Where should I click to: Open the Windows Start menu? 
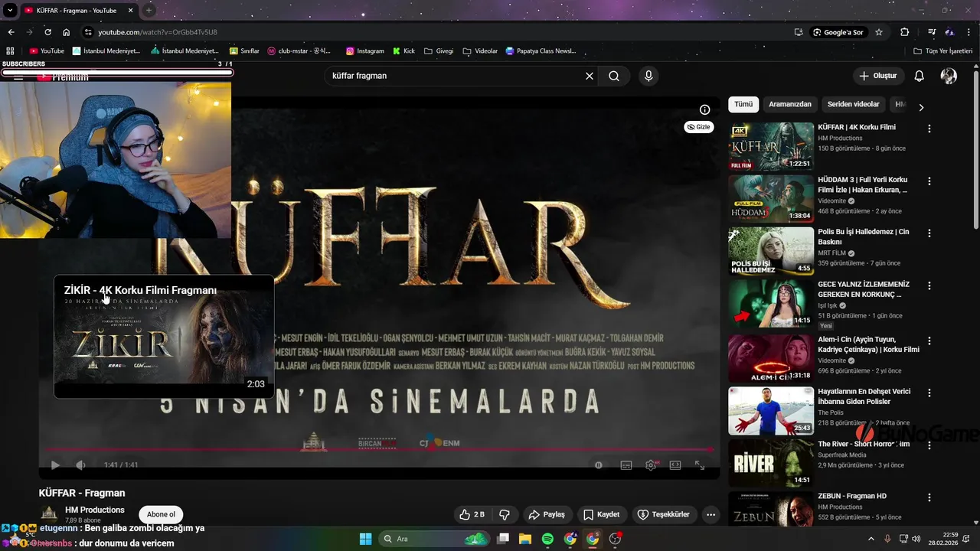365,539
